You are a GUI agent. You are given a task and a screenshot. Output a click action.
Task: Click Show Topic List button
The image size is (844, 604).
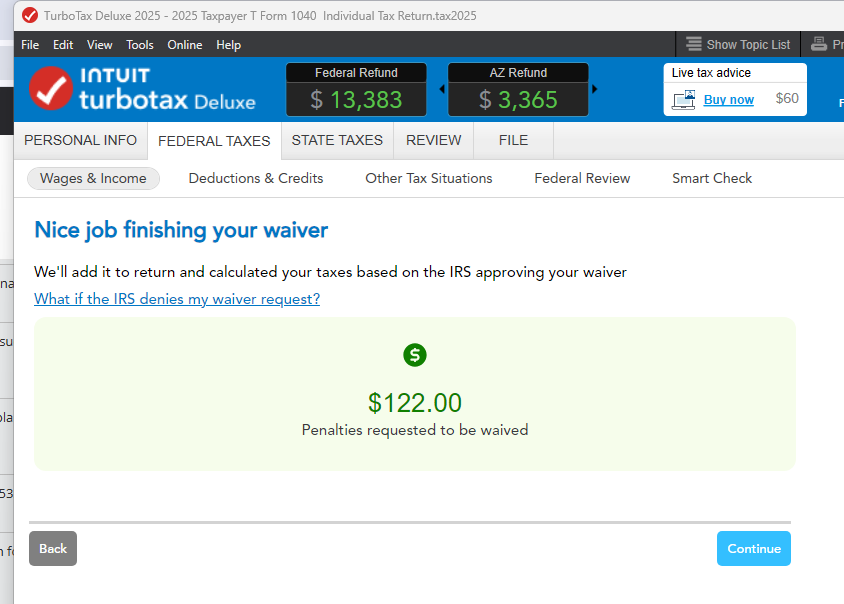[x=738, y=44]
